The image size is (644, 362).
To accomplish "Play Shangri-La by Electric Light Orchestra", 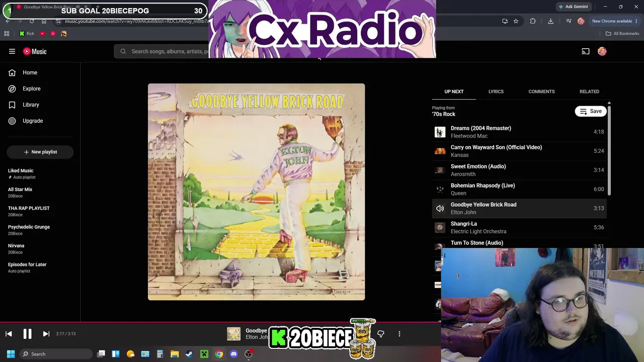I will [x=519, y=227].
